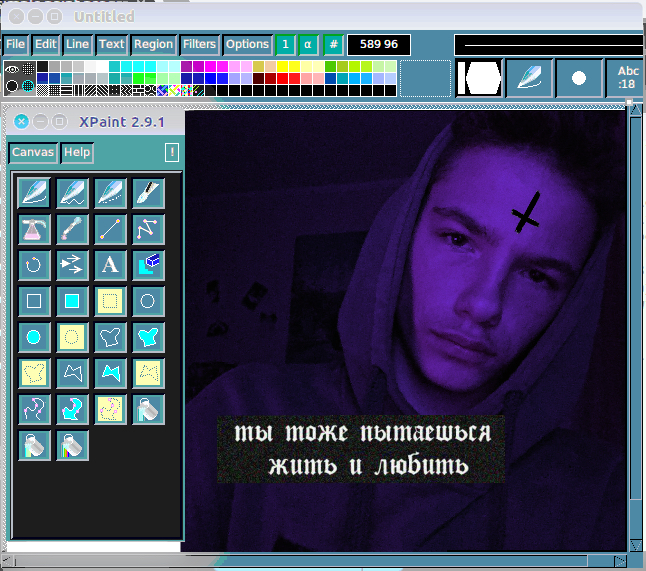Viewport: 646px width, 571px height.
Task: Select the outline Polygon tool
Action: coord(72,373)
